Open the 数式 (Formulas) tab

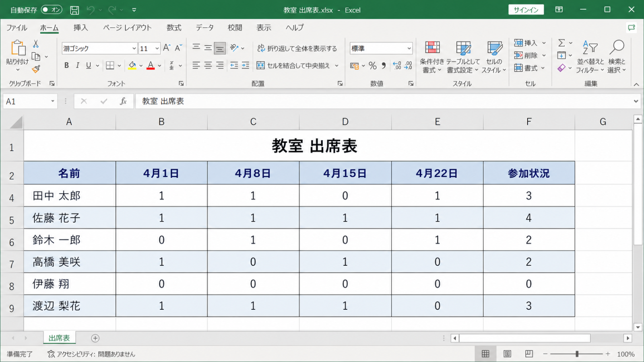pos(174,28)
